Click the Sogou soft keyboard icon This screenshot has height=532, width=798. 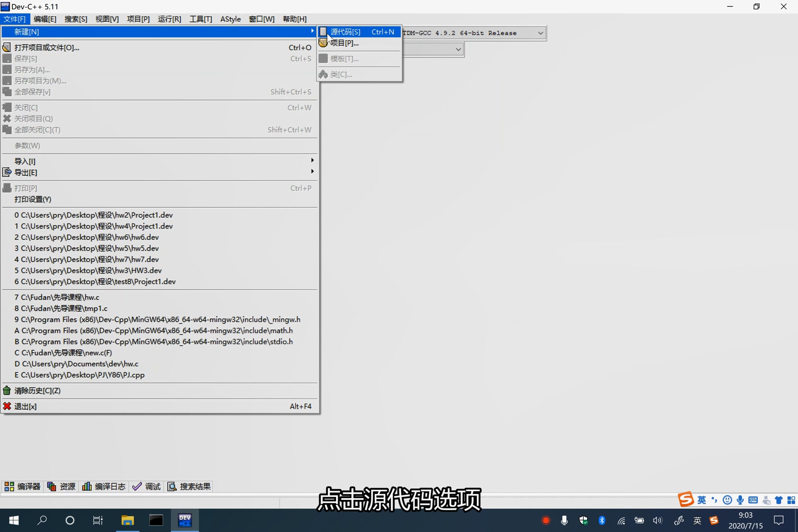point(753,500)
